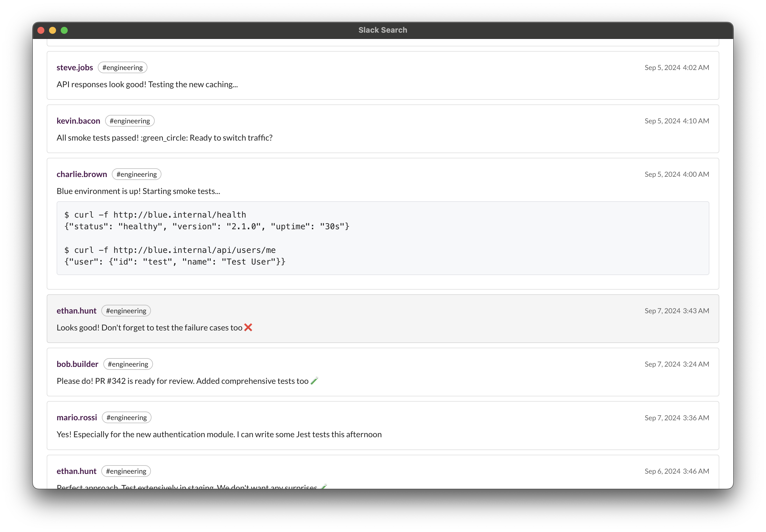766x532 pixels.
Task: Select #engineering channel badge beside charlie.brown
Action: (x=136, y=174)
